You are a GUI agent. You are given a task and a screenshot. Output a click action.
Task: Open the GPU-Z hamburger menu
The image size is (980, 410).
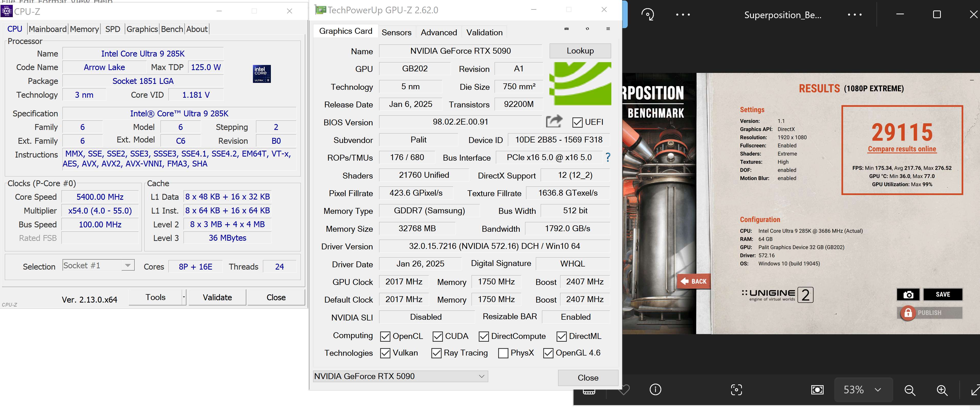point(608,29)
